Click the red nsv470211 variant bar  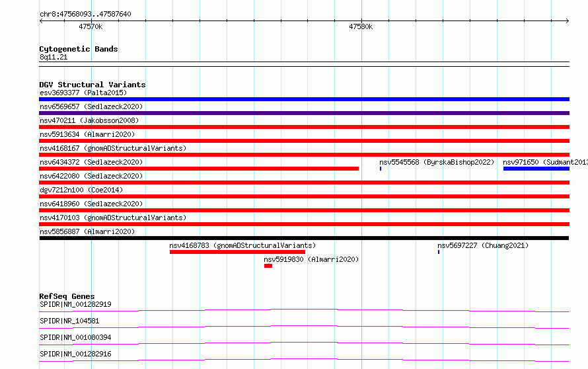point(304,127)
